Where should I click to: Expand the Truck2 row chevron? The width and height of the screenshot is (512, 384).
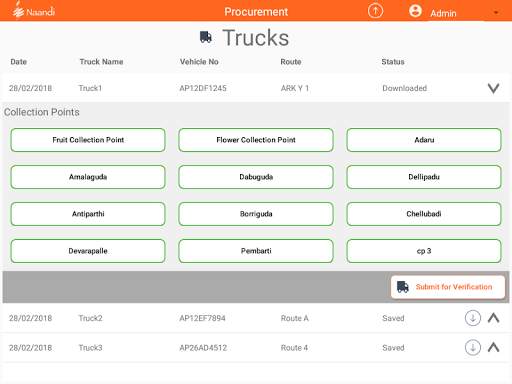[x=493, y=318]
